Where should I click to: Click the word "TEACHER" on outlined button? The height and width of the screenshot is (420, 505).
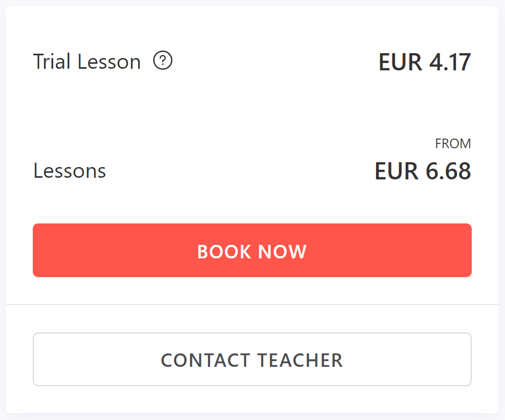click(300, 360)
